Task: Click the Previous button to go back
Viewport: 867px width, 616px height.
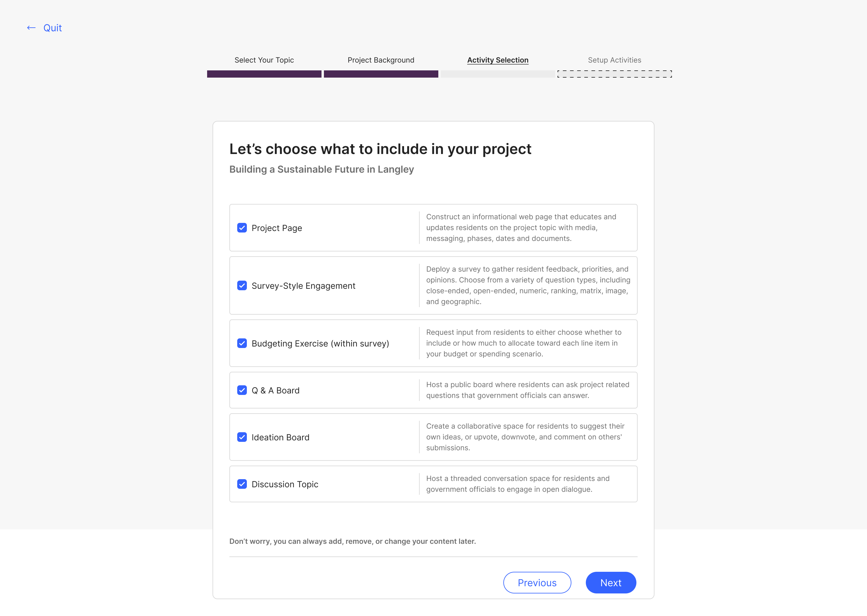Action: pos(537,583)
